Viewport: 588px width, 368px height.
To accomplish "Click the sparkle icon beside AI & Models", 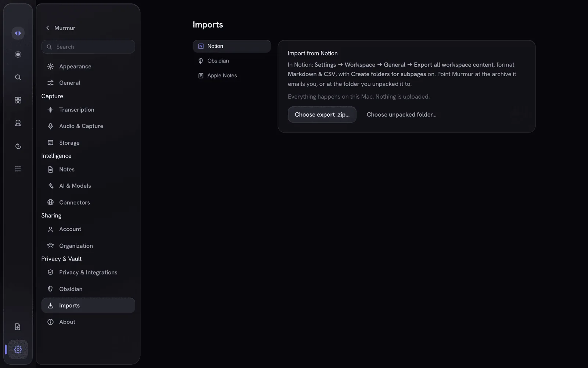I will [51, 186].
